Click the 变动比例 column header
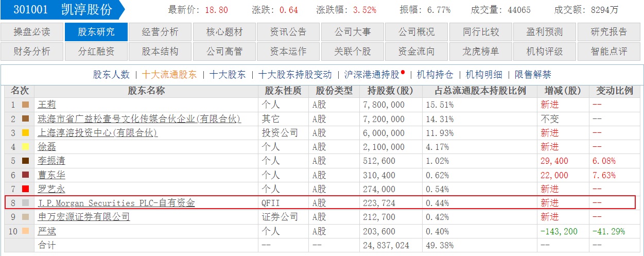This screenshot has width=644, height=256. click(615, 91)
